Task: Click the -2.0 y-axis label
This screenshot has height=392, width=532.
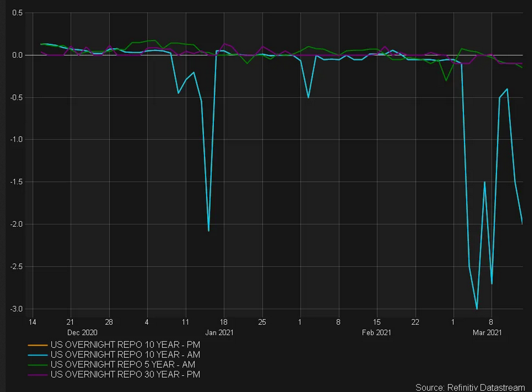Action: (x=16, y=224)
